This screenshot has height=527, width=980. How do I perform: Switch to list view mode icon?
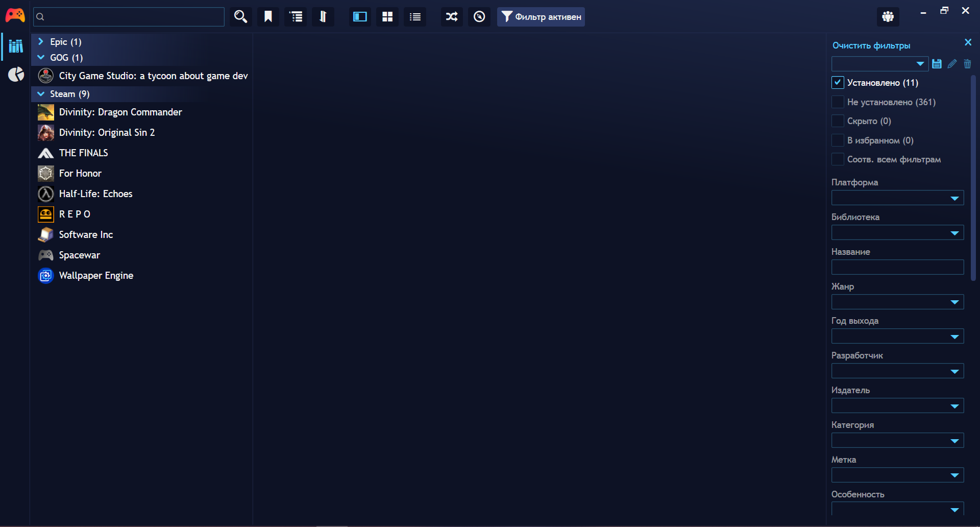[415, 17]
